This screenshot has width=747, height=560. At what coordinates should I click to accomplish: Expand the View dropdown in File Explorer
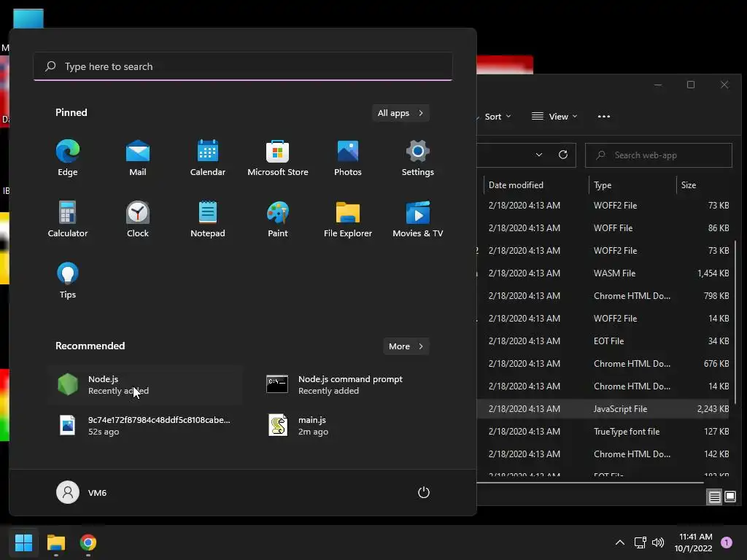[554, 117]
